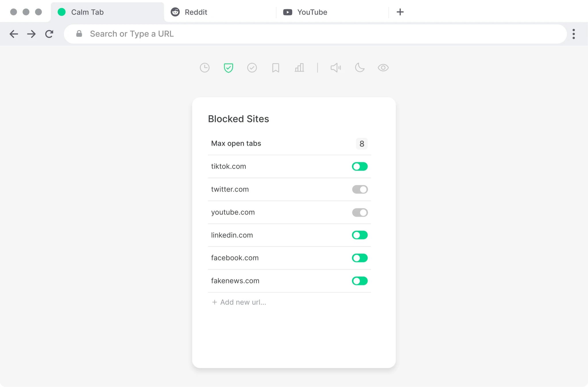Open the checkmark tasks icon
The image size is (588, 387).
252,68
